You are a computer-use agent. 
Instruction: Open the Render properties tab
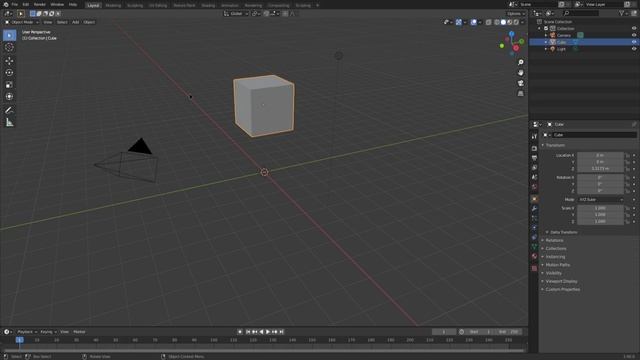534,149
